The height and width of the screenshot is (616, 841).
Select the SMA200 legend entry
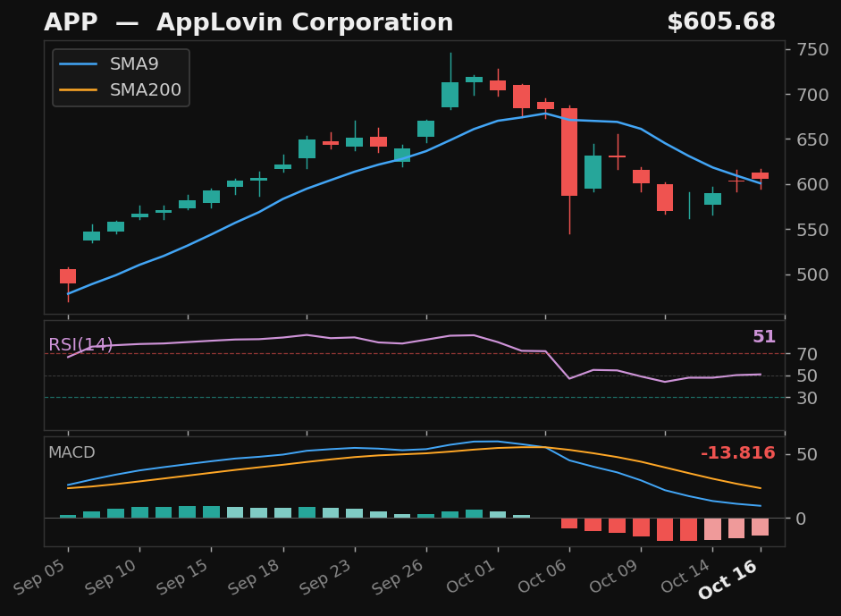click(x=120, y=89)
